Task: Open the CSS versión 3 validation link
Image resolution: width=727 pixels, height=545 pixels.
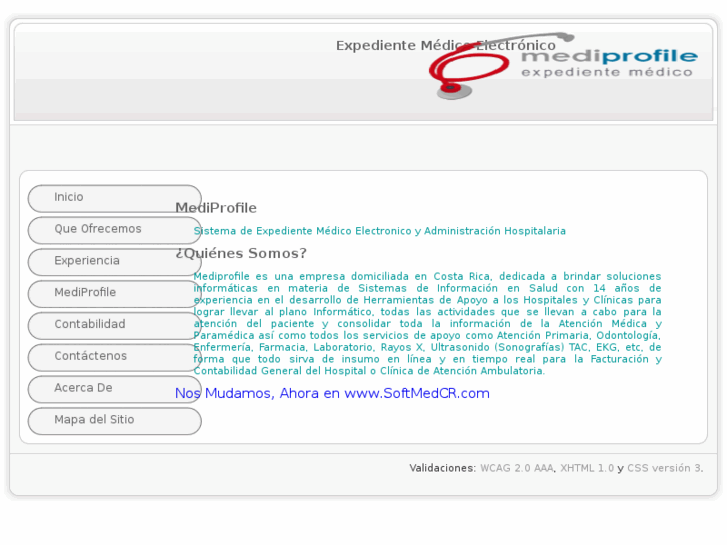Action: tap(664, 468)
